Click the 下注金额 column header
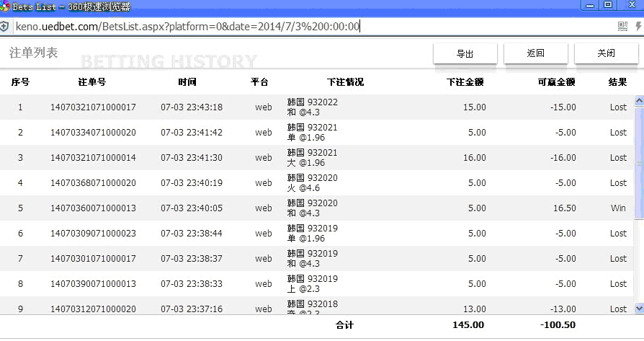The height and width of the screenshot is (341, 644). (465, 82)
